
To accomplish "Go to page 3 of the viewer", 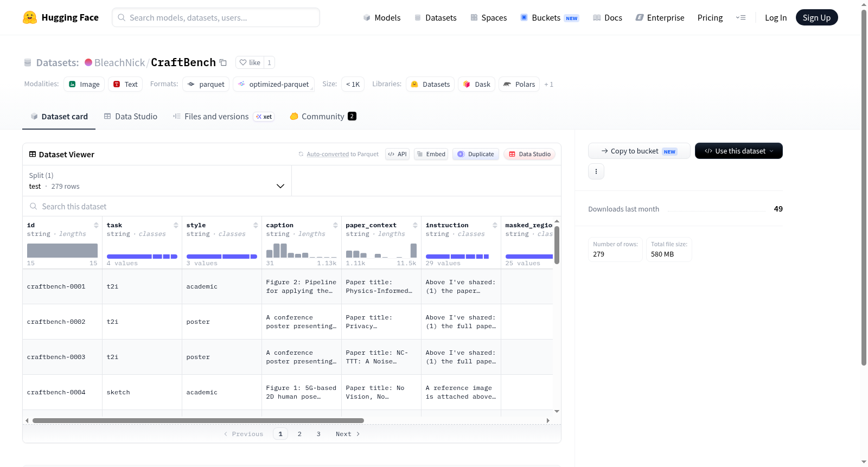I will point(318,434).
